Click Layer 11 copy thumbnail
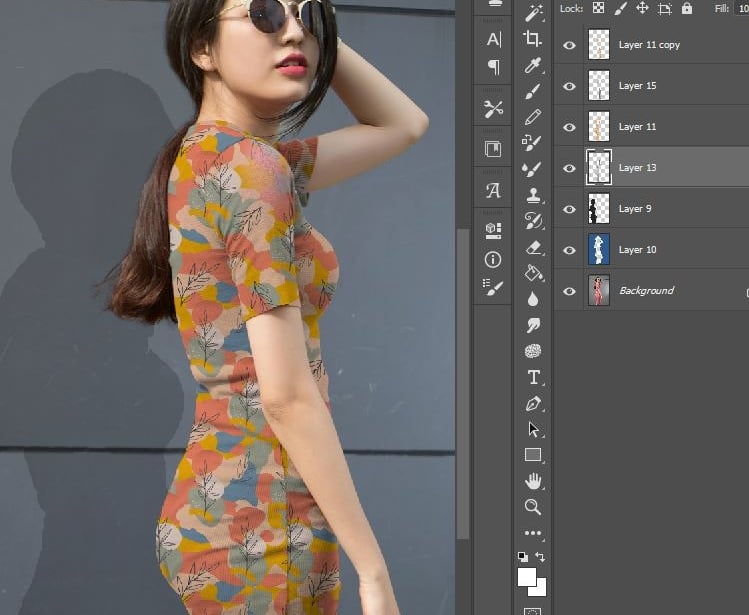The image size is (749, 615). (599, 44)
